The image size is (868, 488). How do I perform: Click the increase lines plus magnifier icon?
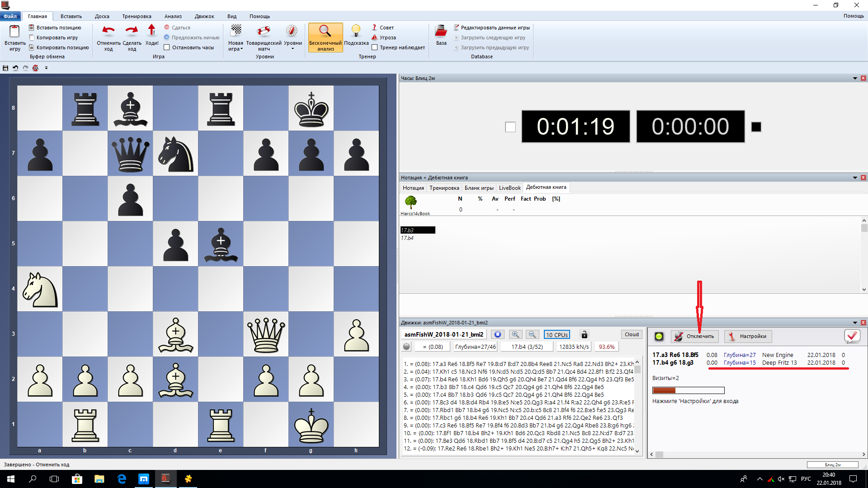515,334
